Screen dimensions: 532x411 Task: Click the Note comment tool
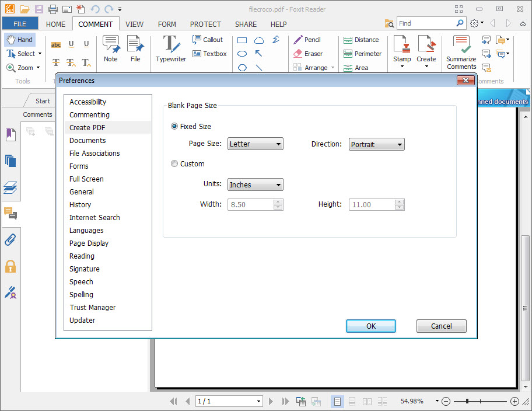pos(111,48)
